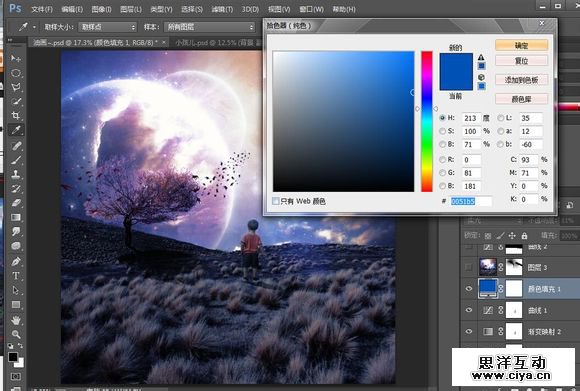Screen dimensions: 580x391
Task: Select the Brush tool
Action: (16, 160)
